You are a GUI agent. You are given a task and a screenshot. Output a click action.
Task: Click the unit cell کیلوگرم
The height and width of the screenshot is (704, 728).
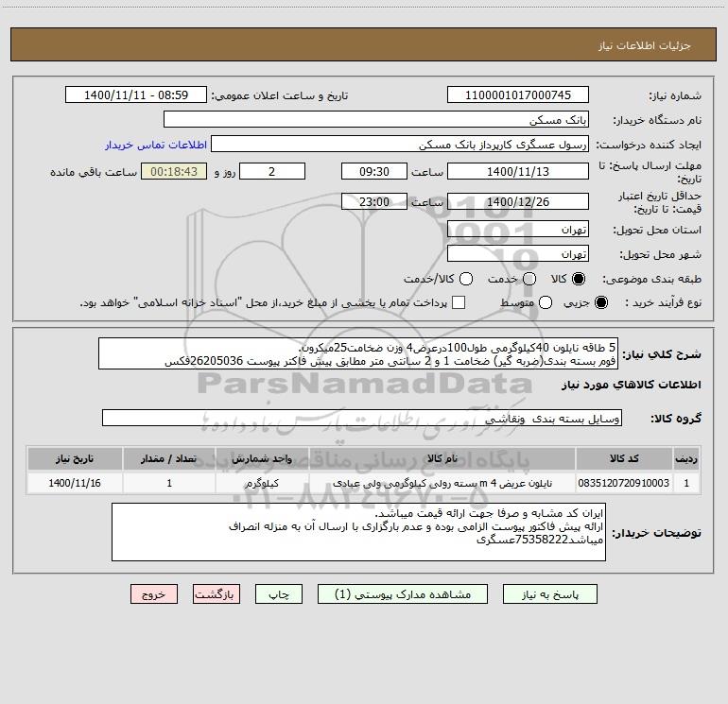coord(262,483)
